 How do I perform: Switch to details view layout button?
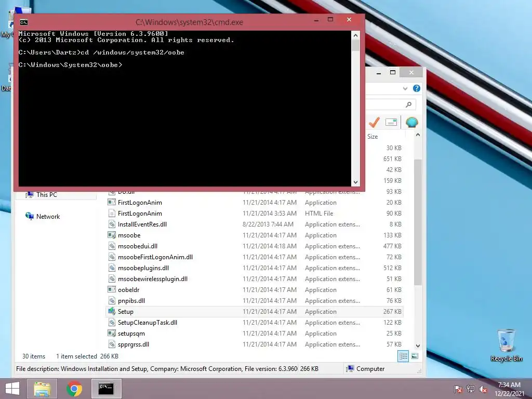pyautogui.click(x=403, y=356)
